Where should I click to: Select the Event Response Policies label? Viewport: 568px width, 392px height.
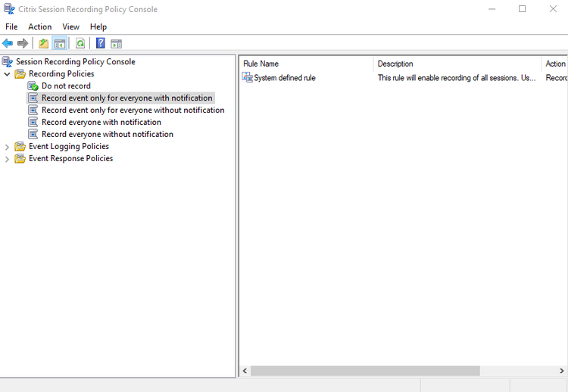pos(70,158)
